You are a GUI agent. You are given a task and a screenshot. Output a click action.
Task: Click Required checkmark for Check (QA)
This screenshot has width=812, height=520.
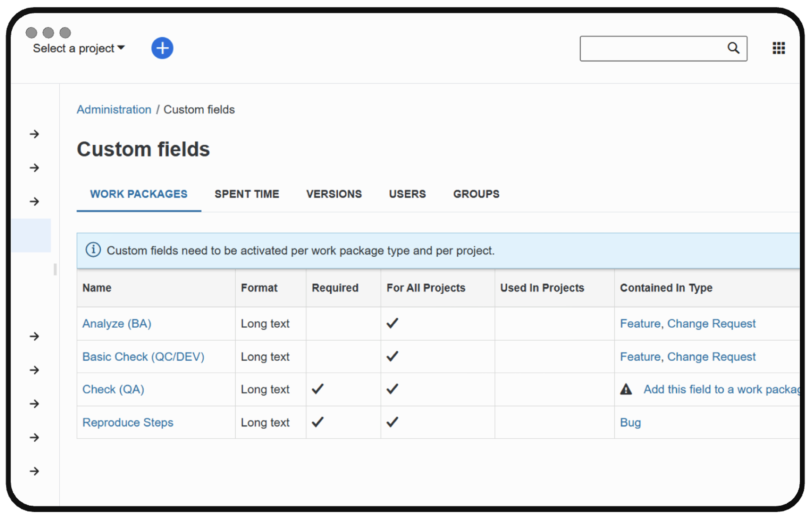tap(317, 389)
